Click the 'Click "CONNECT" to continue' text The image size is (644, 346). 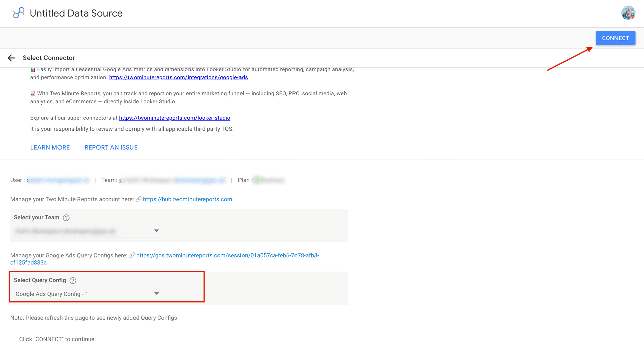pyautogui.click(x=57, y=339)
